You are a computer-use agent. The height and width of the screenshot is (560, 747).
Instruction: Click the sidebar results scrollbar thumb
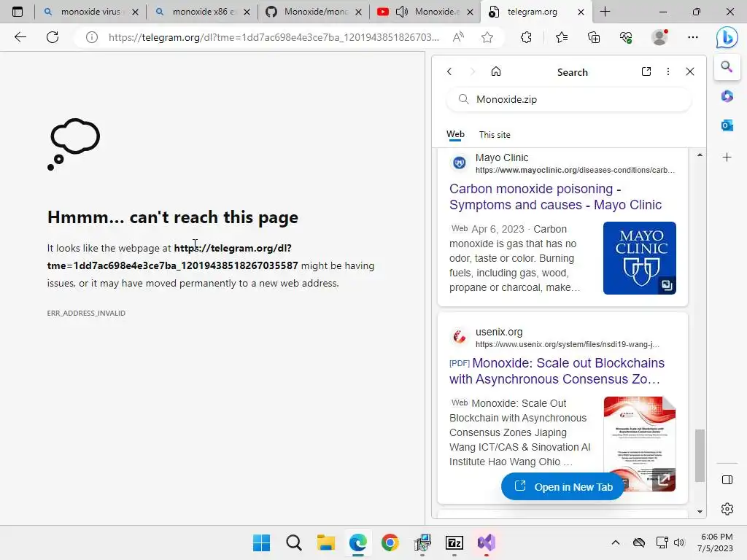[700, 456]
